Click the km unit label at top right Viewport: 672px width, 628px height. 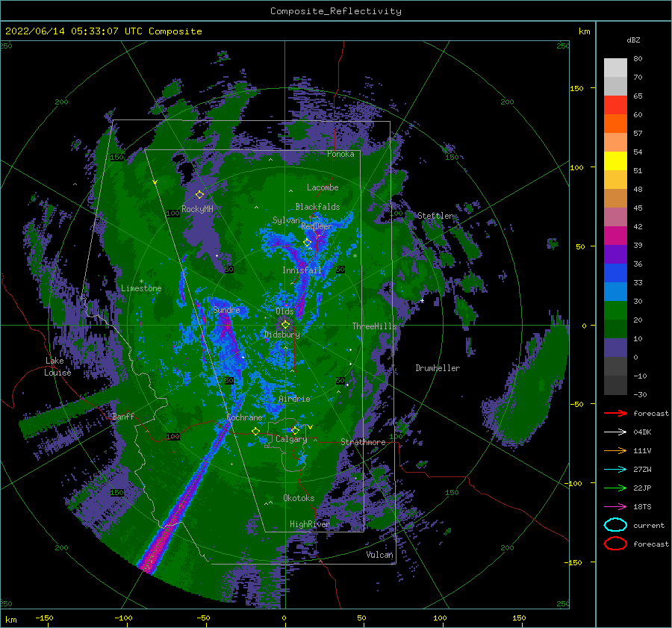pos(584,31)
